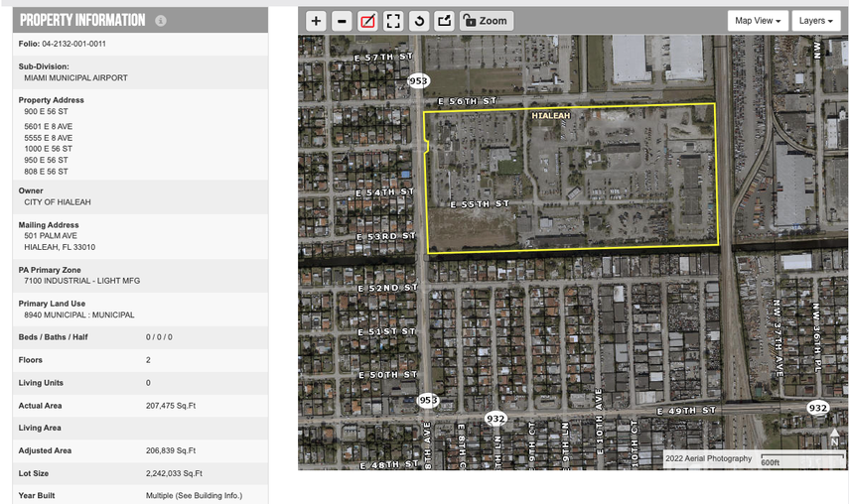
Task: Reset the map with the rotate arrow icon
Action: pyautogui.click(x=419, y=21)
